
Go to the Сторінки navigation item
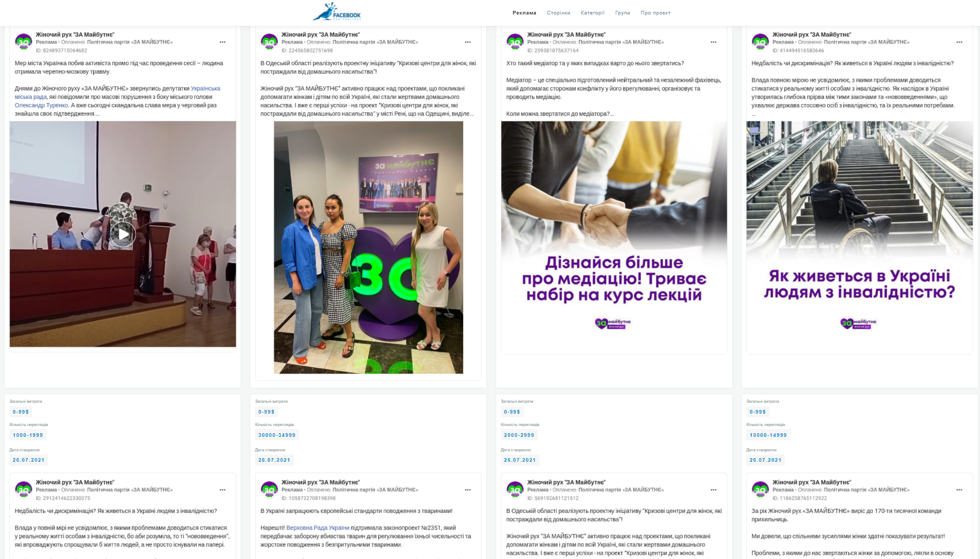(x=558, y=13)
